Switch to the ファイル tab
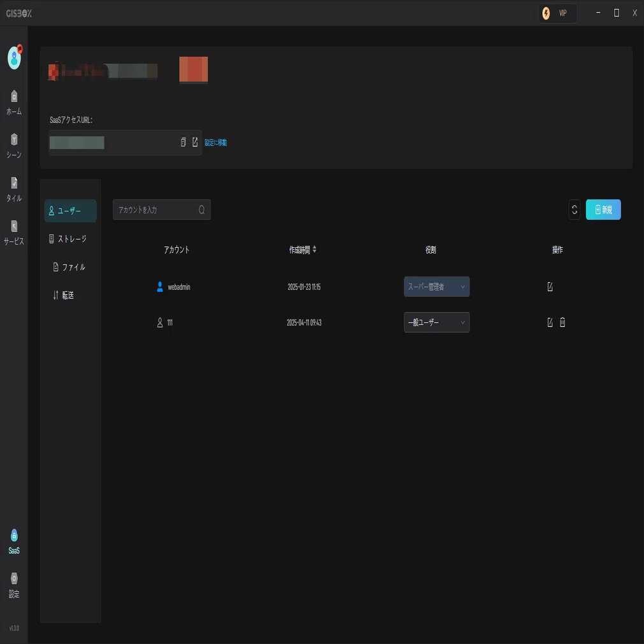Screen dimensions: 644x644 (x=70, y=267)
